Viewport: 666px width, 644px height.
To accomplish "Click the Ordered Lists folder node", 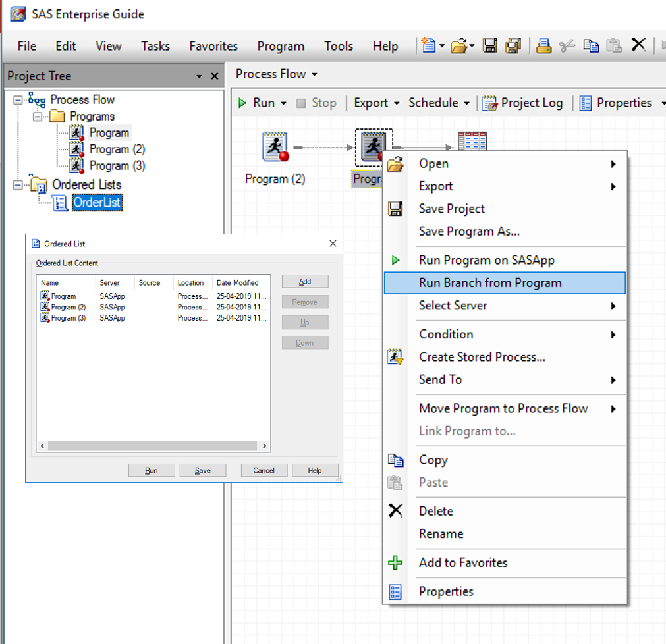I will (x=87, y=184).
